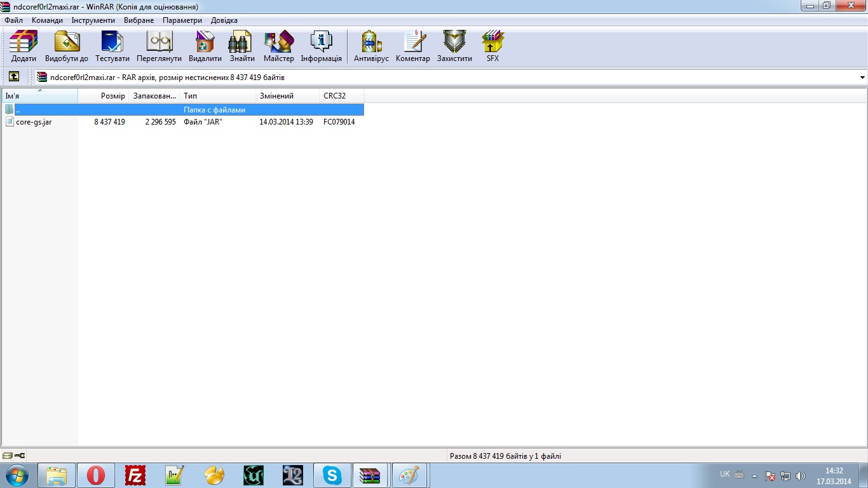The width and height of the screenshot is (868, 488).
Task: Open the Windows Start button
Action: [16, 475]
